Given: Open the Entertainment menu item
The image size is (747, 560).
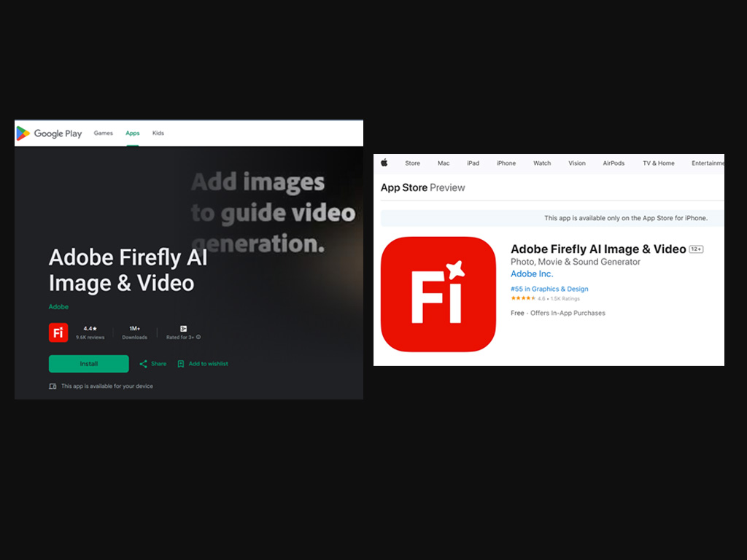Looking at the screenshot, I should click(x=708, y=163).
